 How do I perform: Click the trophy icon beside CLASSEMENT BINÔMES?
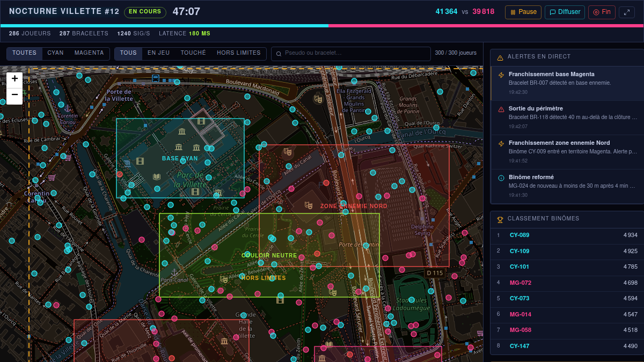[x=500, y=219]
